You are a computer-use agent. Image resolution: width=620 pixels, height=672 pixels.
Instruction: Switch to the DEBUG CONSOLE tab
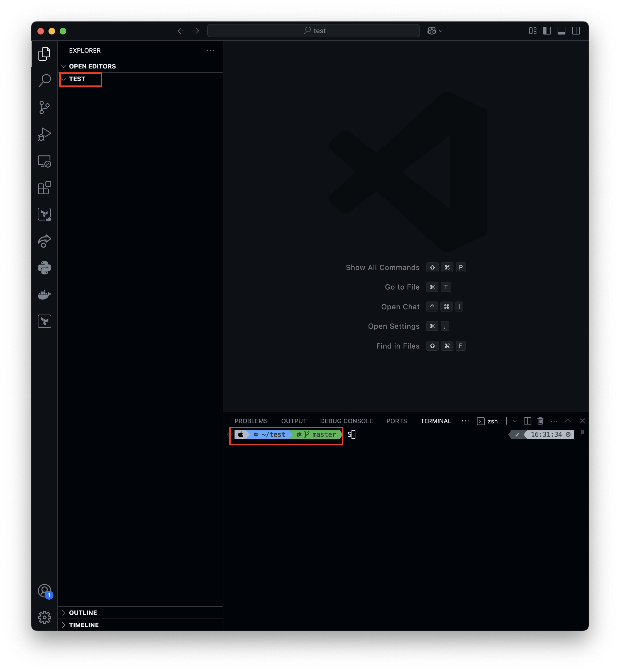tap(346, 421)
